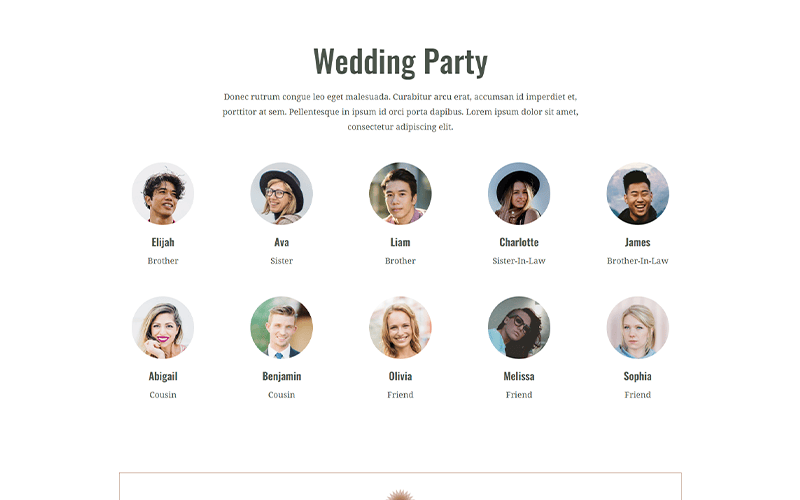Click the name Sophia
The height and width of the screenshot is (500, 800).
pos(638,377)
